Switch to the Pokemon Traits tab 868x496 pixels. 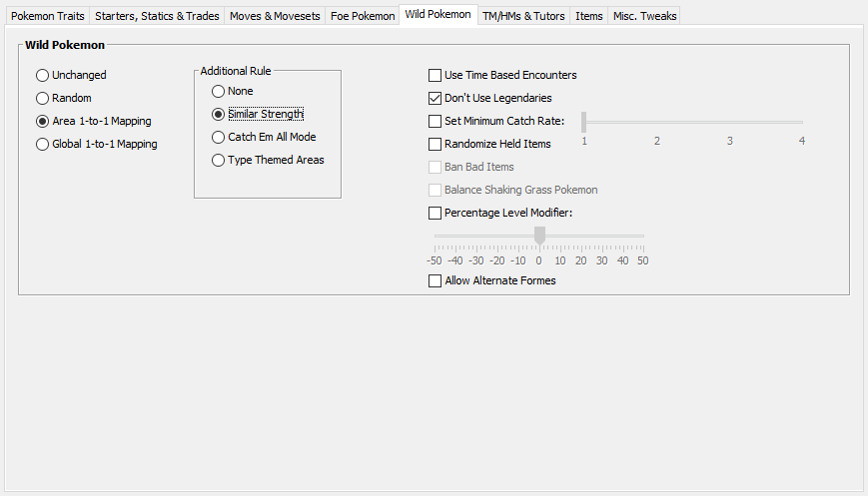(48, 16)
